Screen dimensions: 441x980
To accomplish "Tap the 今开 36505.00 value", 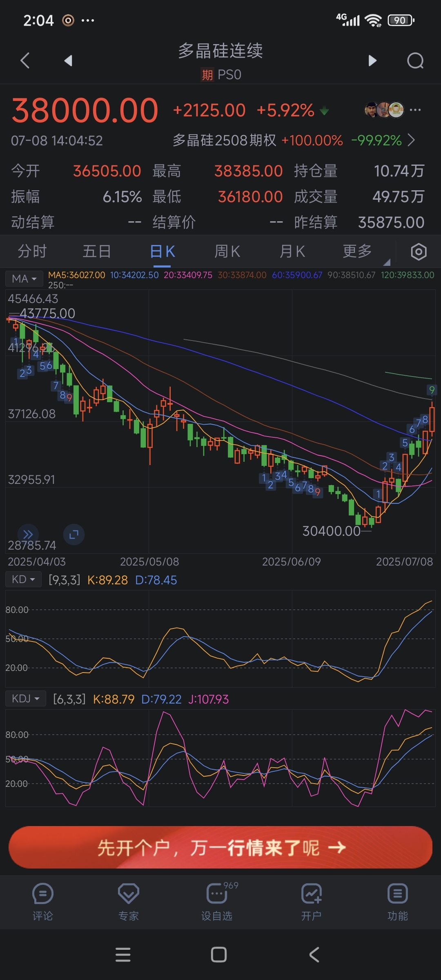I will (x=107, y=171).
